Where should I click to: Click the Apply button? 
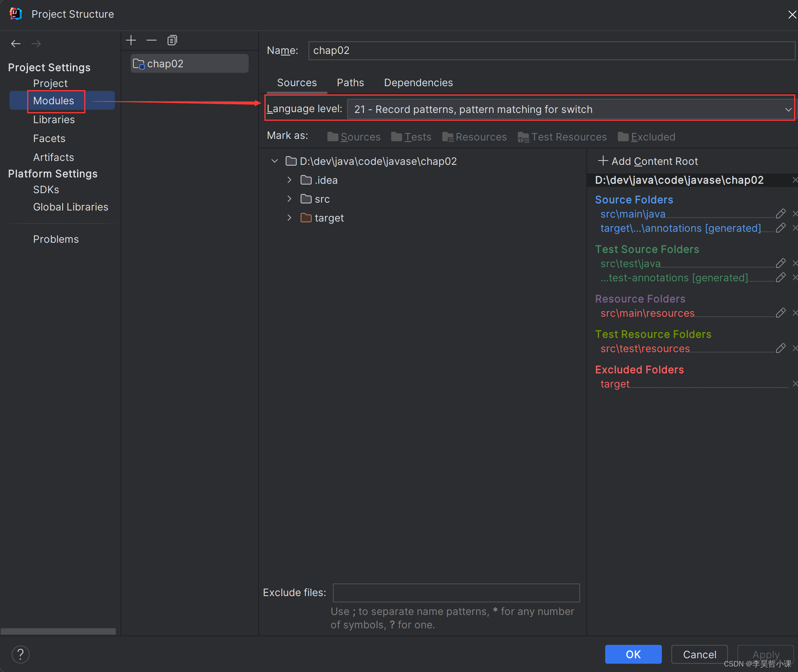click(765, 654)
